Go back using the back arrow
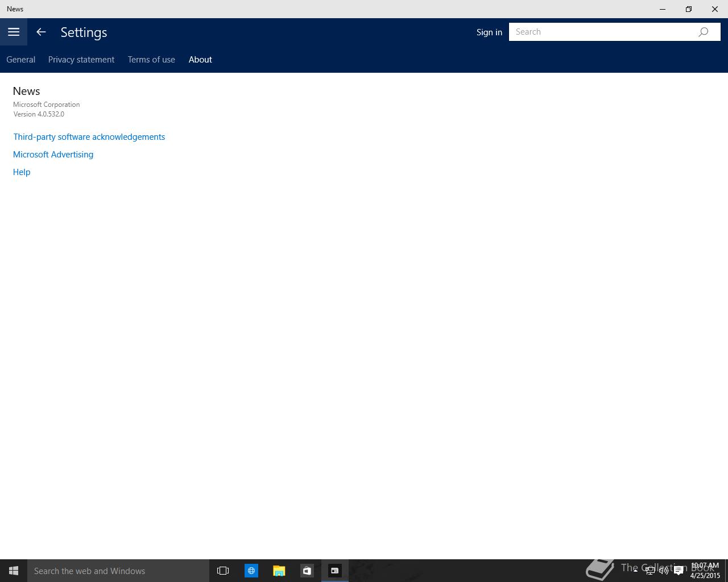The height and width of the screenshot is (582, 728). 41,32
